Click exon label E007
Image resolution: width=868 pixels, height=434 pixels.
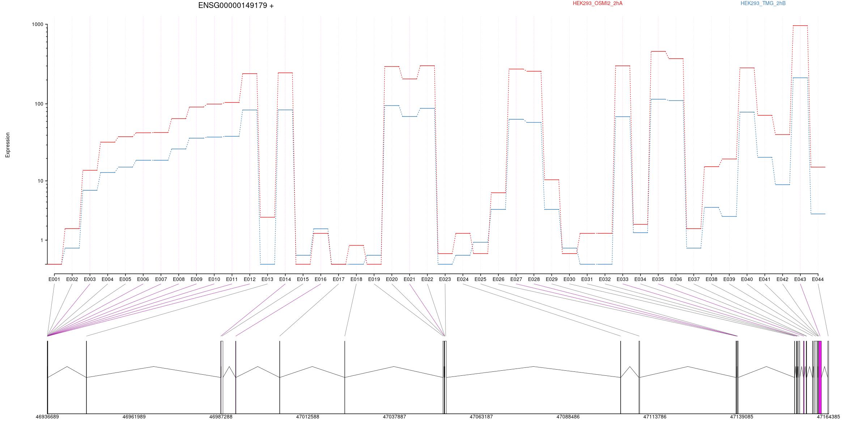click(161, 279)
